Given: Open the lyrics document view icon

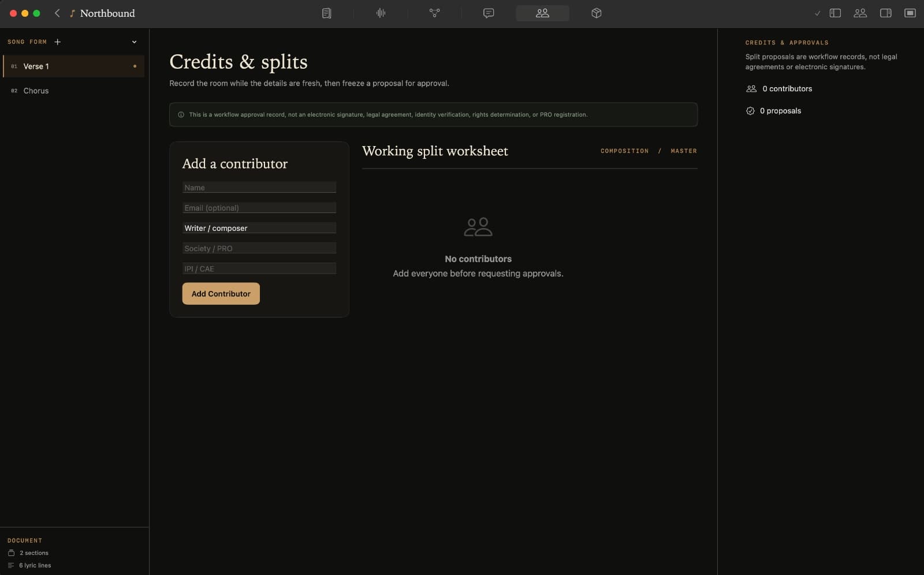Looking at the screenshot, I should (326, 13).
